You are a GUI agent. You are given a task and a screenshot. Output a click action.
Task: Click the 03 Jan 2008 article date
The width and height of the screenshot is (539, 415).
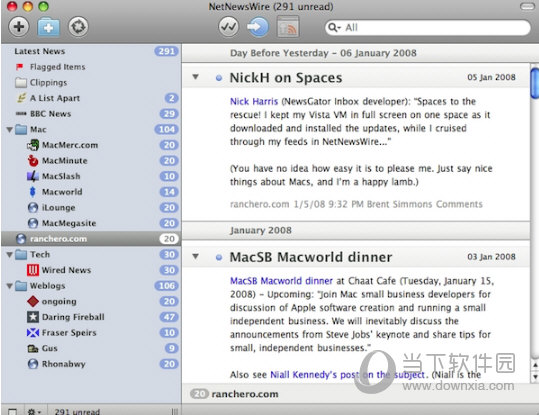click(x=491, y=257)
